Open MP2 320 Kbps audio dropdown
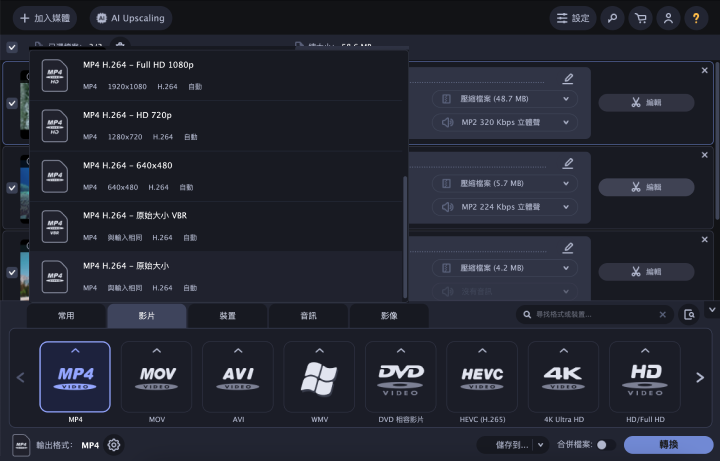This screenshot has height=461, width=720. pyautogui.click(x=505, y=122)
